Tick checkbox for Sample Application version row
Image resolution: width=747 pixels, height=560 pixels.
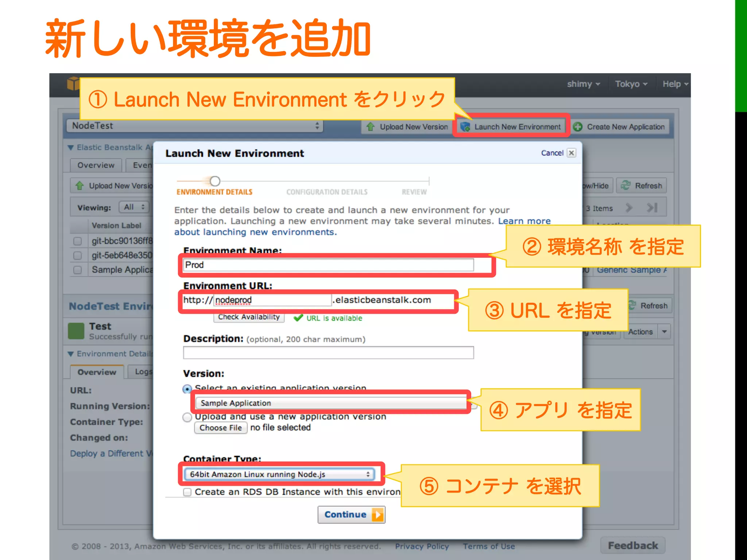tap(77, 270)
